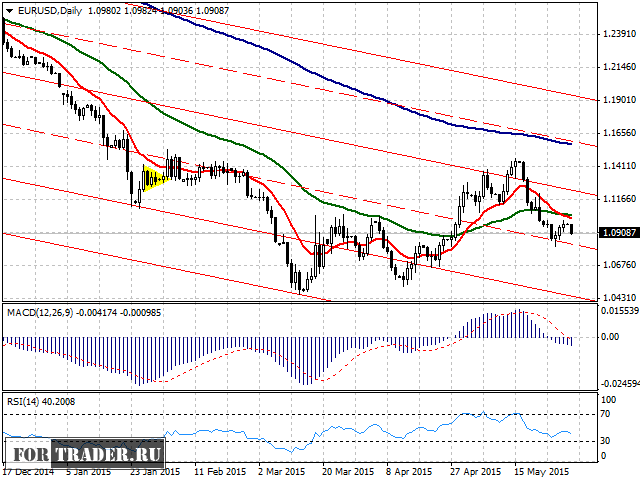The height and width of the screenshot is (480, 640).
Task: Click the MACD scale value 0.015539
Action: 620,311
